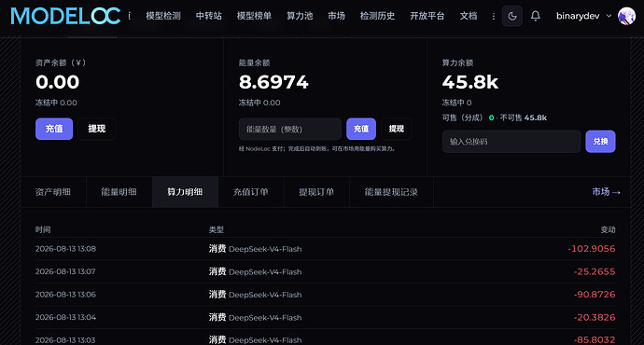Focus the 能量数量 (整数) input field
The image size is (644, 345).
290,129
